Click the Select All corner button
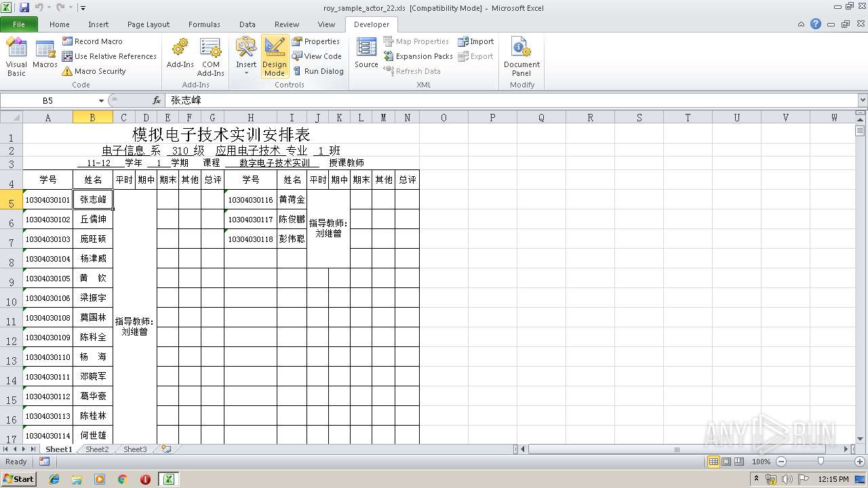Image resolution: width=868 pixels, height=488 pixels. (x=12, y=117)
